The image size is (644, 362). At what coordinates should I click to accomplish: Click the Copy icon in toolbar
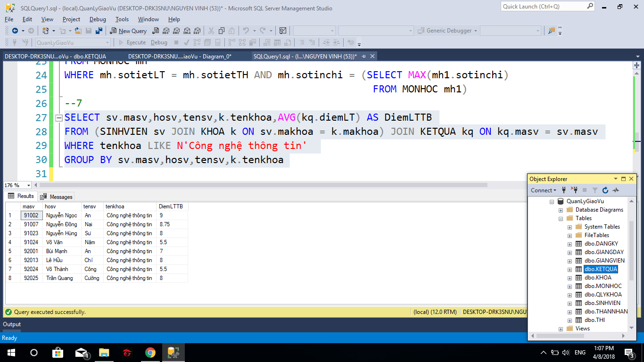(221, 31)
